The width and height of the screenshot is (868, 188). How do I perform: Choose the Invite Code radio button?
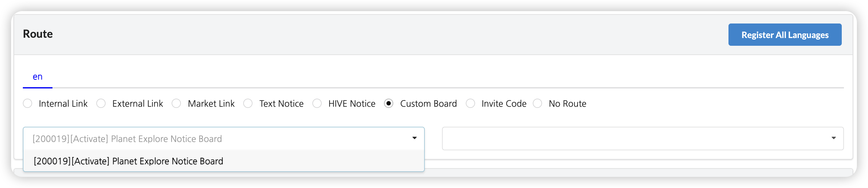click(x=470, y=103)
